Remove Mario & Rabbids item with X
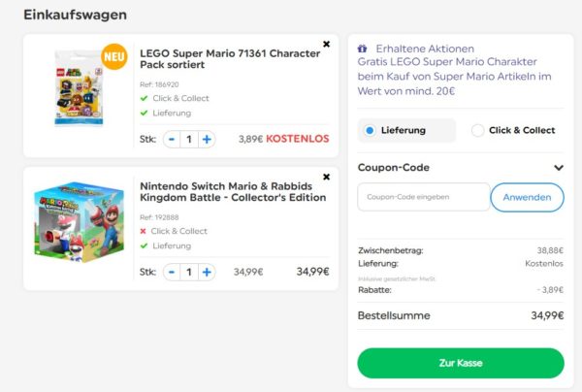 tap(326, 177)
